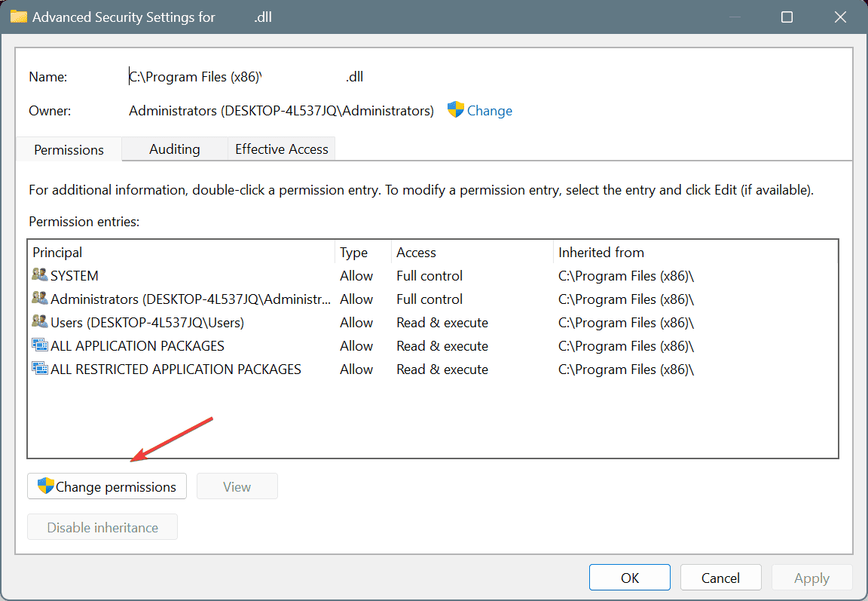868x601 pixels.
Task: Click Full control in the SYSTEM row
Action: point(429,276)
